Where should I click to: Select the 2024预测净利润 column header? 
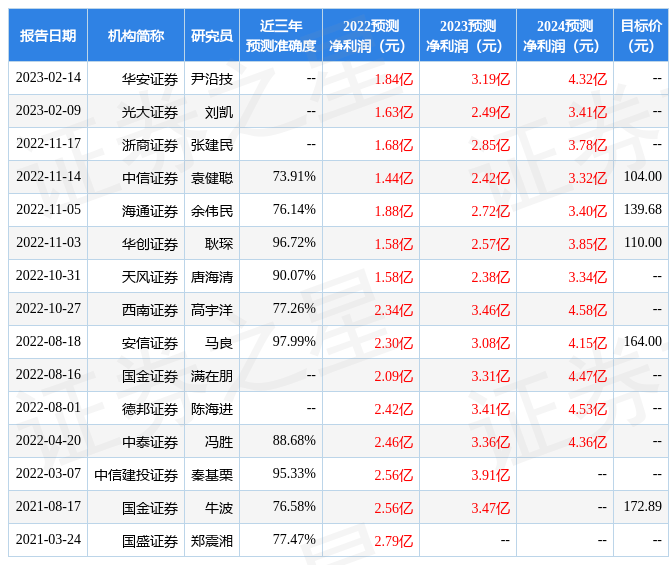564,35
